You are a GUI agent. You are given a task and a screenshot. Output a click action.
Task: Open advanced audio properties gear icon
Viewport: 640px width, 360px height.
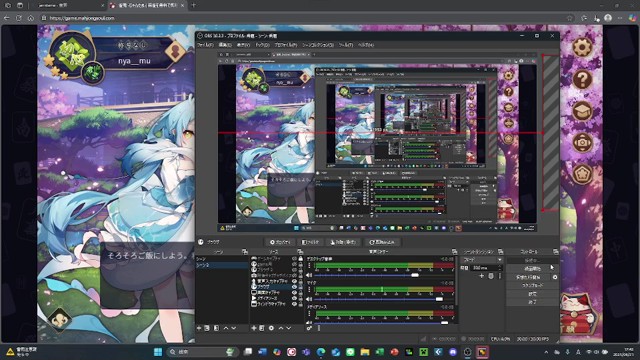[309, 328]
